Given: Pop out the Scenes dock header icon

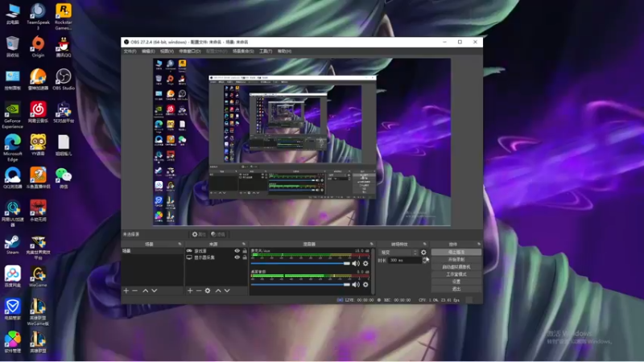Looking at the screenshot, I should (180, 244).
